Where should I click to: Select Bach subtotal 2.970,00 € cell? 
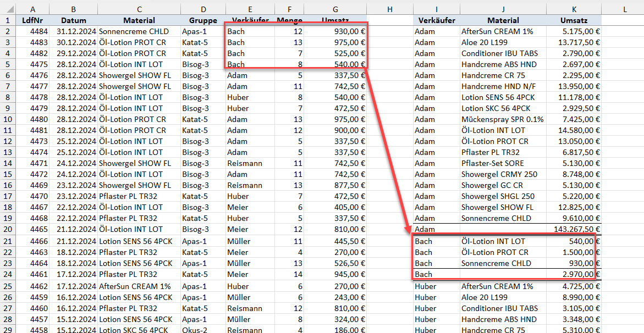tap(574, 274)
